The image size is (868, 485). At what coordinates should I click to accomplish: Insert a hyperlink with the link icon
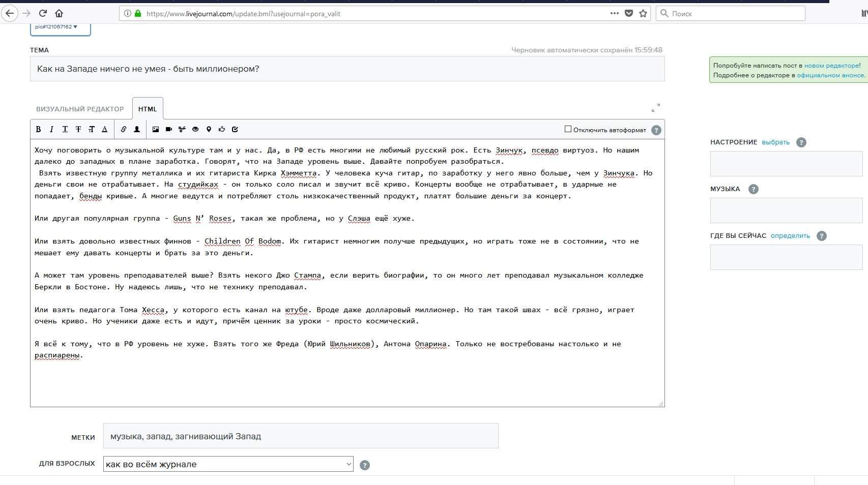pyautogui.click(x=124, y=130)
